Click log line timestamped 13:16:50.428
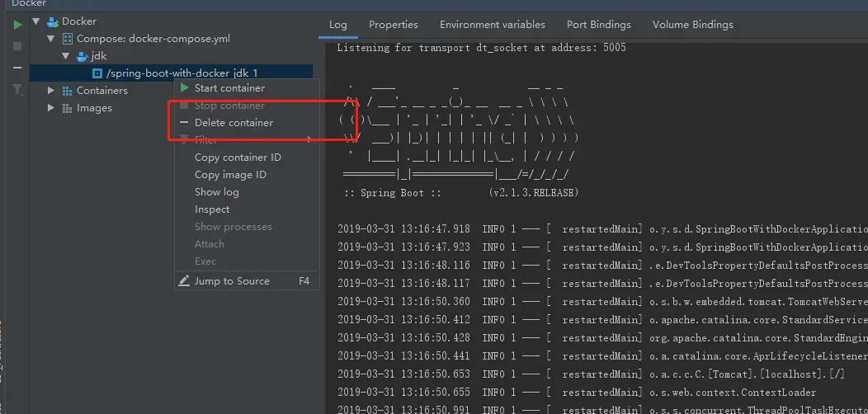 [x=602, y=337]
